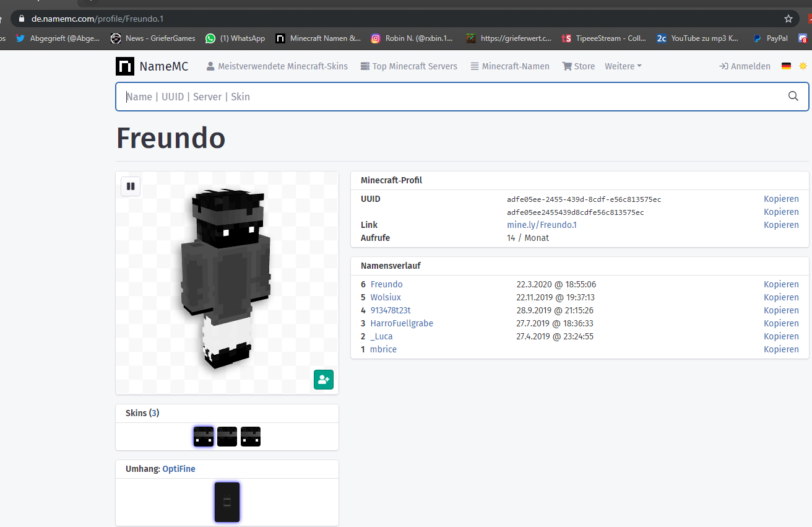Open Meistverwendete Minecraft-Skins page
812x527 pixels.
tap(277, 66)
